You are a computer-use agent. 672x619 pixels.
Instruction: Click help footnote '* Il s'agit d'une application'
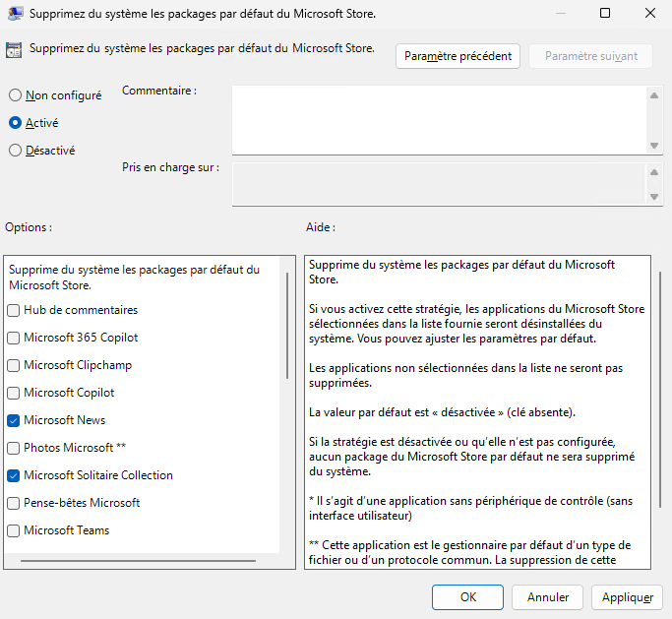click(x=470, y=508)
